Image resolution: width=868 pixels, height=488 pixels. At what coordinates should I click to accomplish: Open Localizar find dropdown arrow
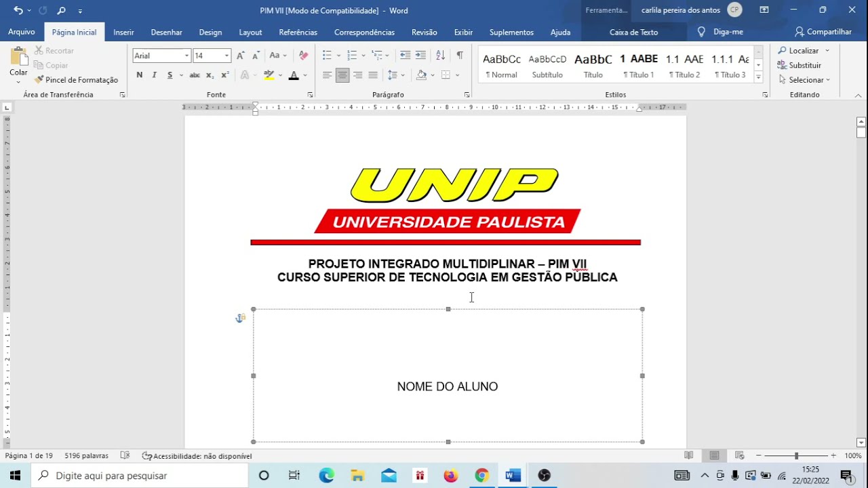coord(827,51)
